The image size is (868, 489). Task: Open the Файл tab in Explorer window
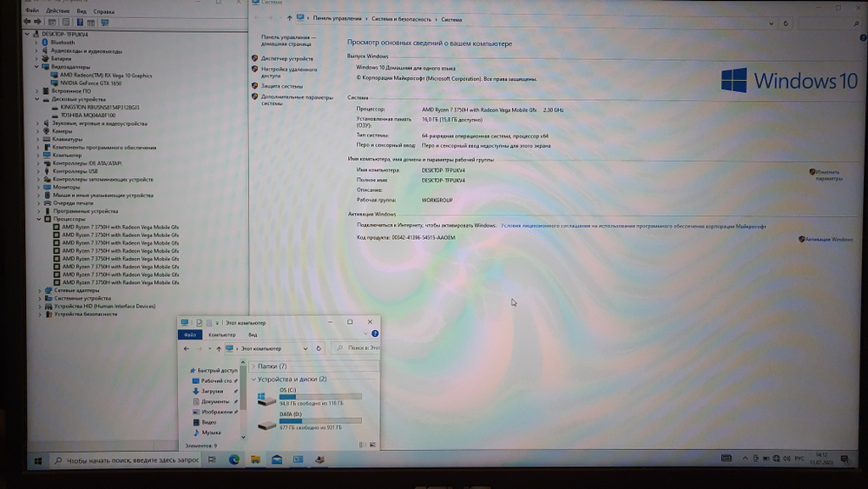click(190, 334)
